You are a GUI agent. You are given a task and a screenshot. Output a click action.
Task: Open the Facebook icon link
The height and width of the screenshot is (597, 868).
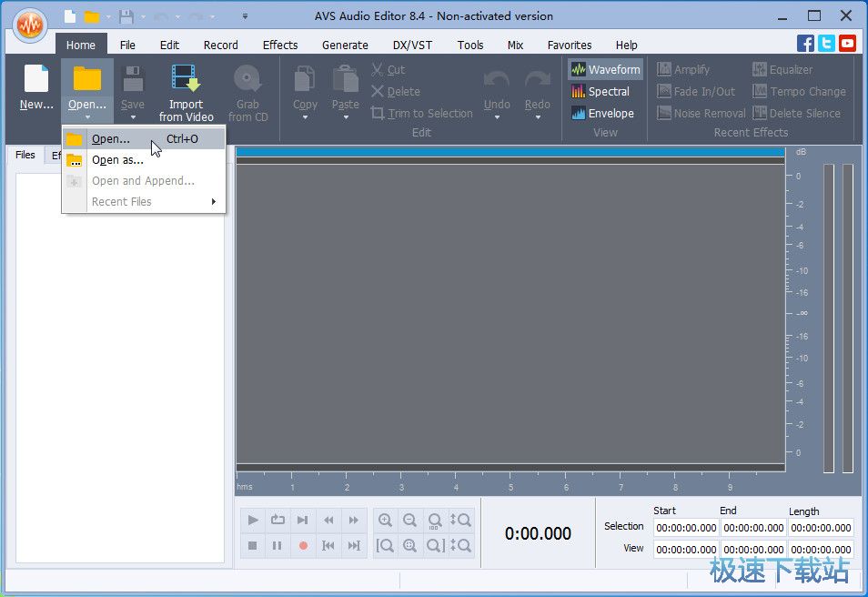[805, 43]
